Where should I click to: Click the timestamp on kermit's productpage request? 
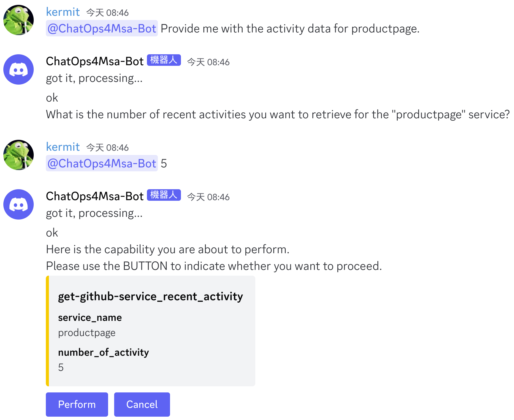[107, 13]
